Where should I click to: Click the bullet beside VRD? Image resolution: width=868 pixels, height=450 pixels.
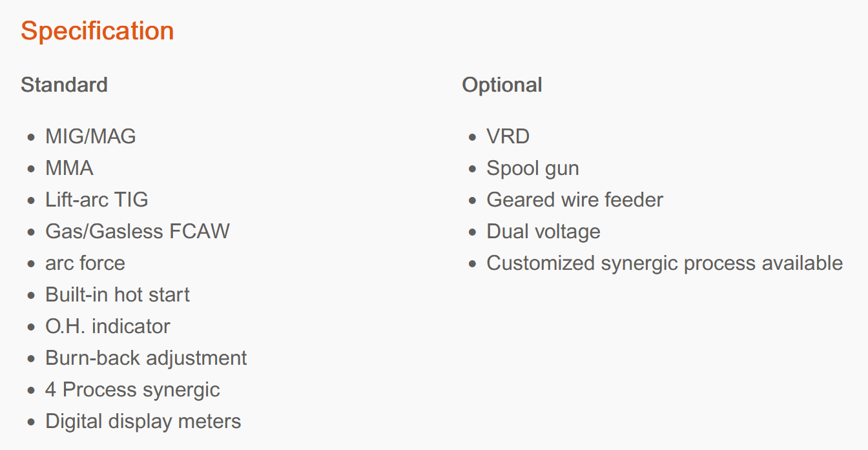pos(473,138)
